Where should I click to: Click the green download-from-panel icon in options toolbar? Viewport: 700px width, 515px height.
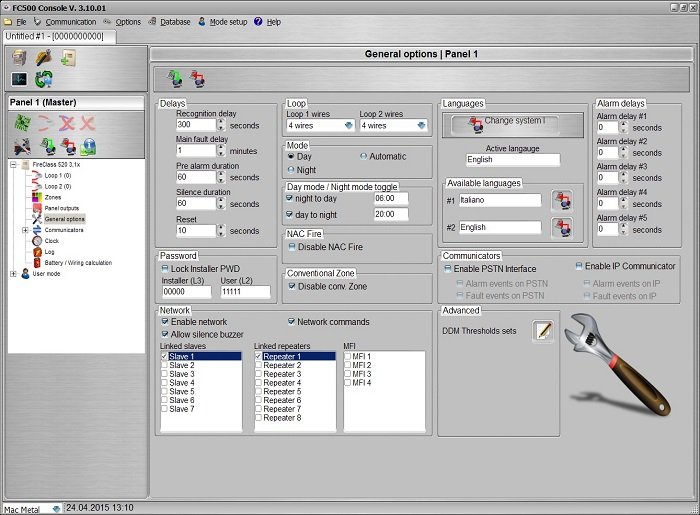(x=176, y=77)
